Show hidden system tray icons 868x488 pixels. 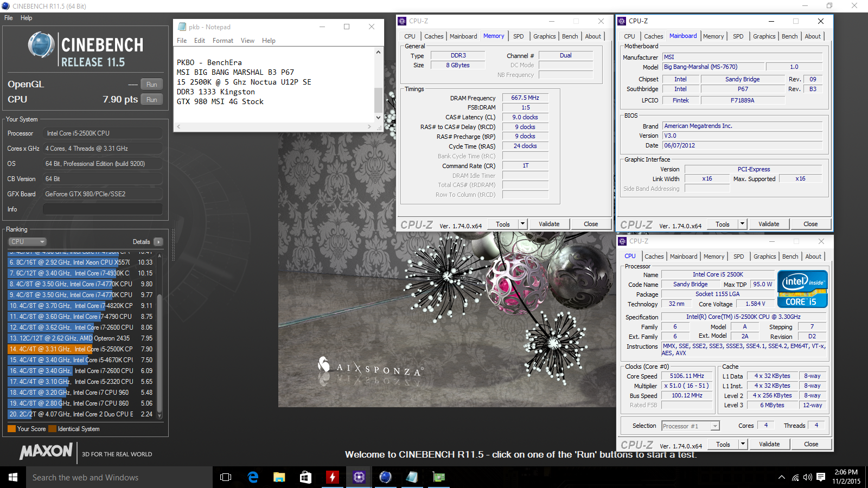click(x=782, y=477)
